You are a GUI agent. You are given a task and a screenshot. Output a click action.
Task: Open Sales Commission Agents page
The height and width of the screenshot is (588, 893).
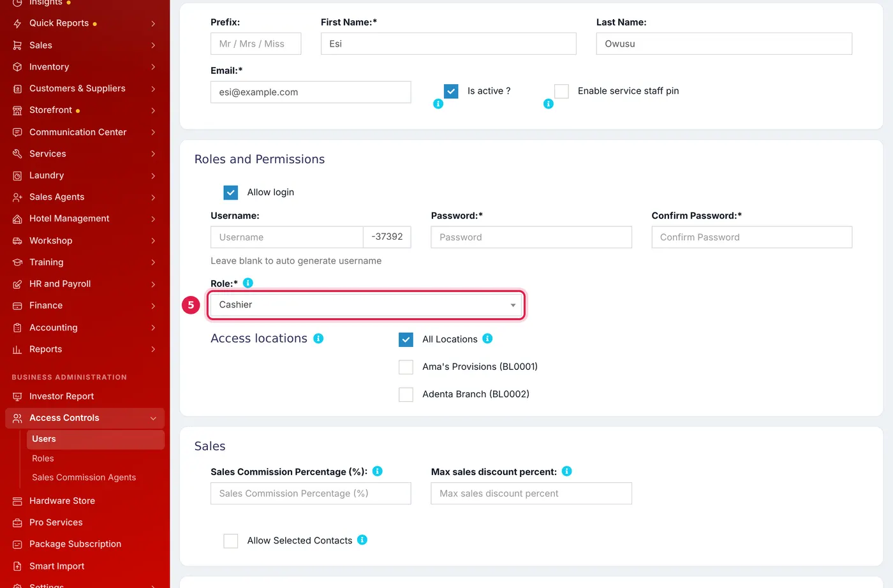84,478
